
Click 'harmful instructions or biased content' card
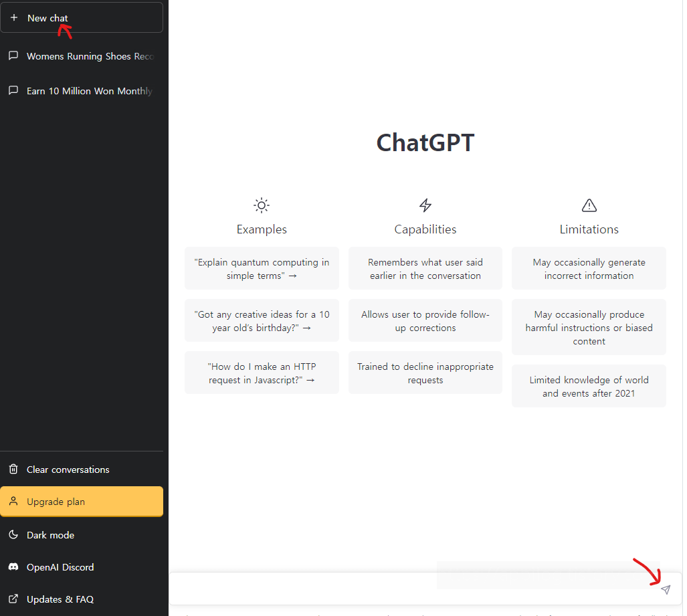[x=589, y=327]
